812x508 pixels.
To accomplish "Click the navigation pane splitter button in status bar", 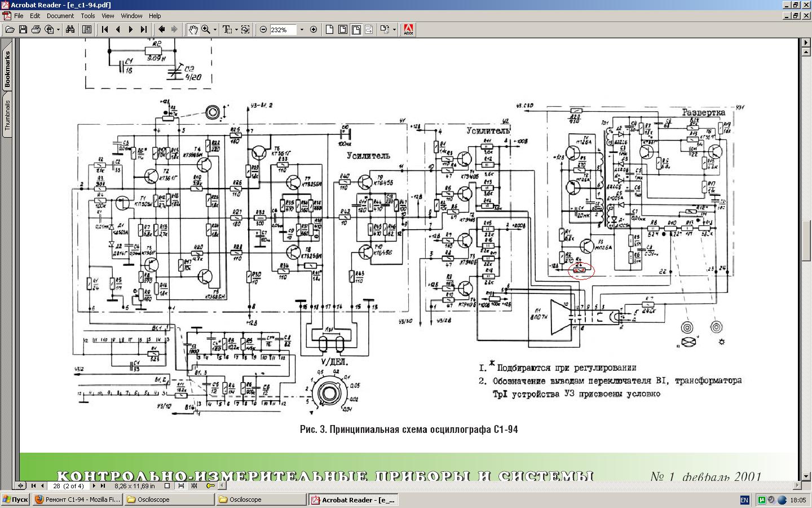I will (21, 485).
